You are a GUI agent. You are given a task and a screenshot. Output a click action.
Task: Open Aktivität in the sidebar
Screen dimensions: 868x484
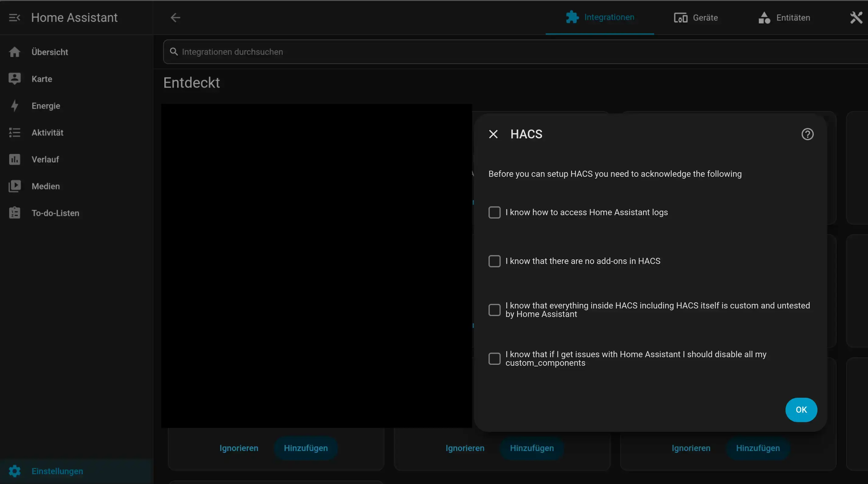click(77, 133)
